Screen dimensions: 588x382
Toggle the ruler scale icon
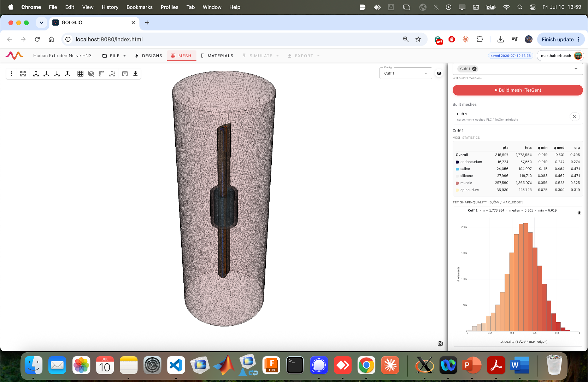[x=101, y=74]
